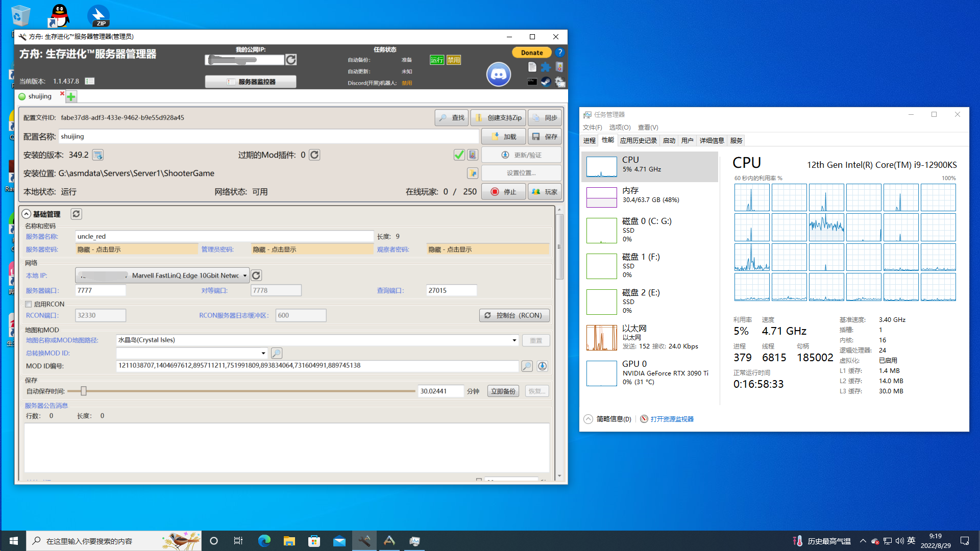Screen dimensions: 980x551
Task: Open the Steam icon in the header
Action: [x=546, y=82]
